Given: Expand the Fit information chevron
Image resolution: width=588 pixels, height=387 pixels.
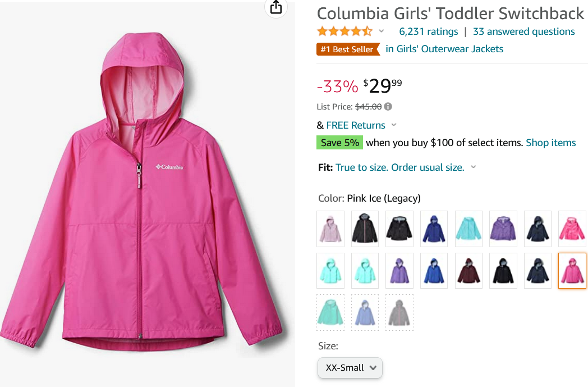Looking at the screenshot, I should [x=473, y=167].
